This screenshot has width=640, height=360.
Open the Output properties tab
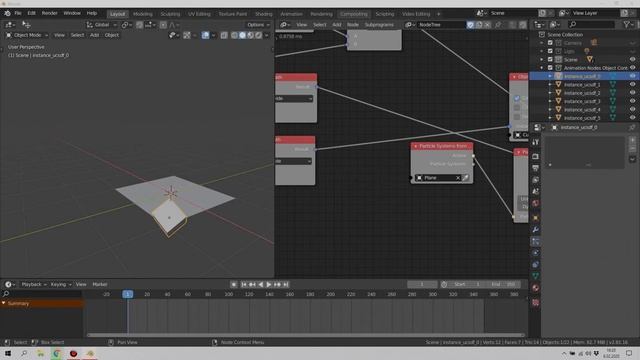pyautogui.click(x=536, y=168)
